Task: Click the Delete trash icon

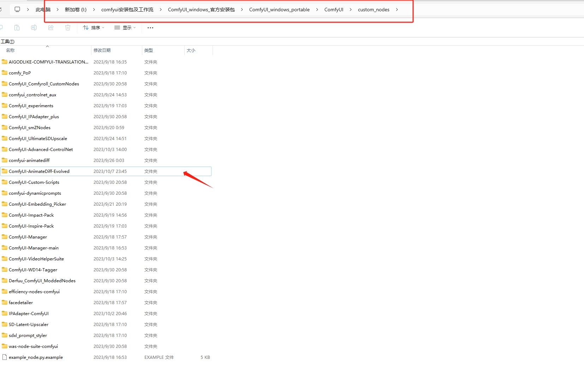Action: click(68, 28)
